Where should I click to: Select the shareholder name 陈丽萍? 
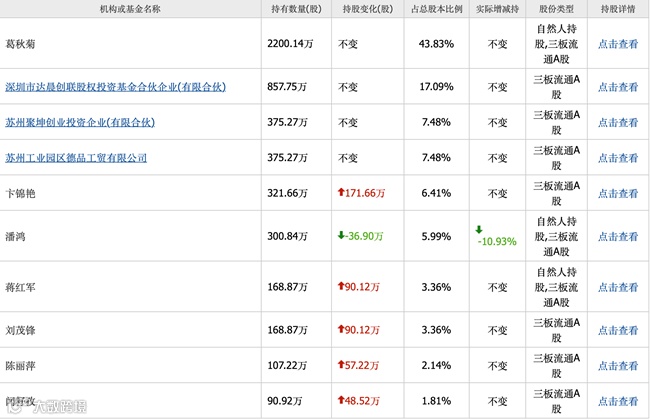20,366
